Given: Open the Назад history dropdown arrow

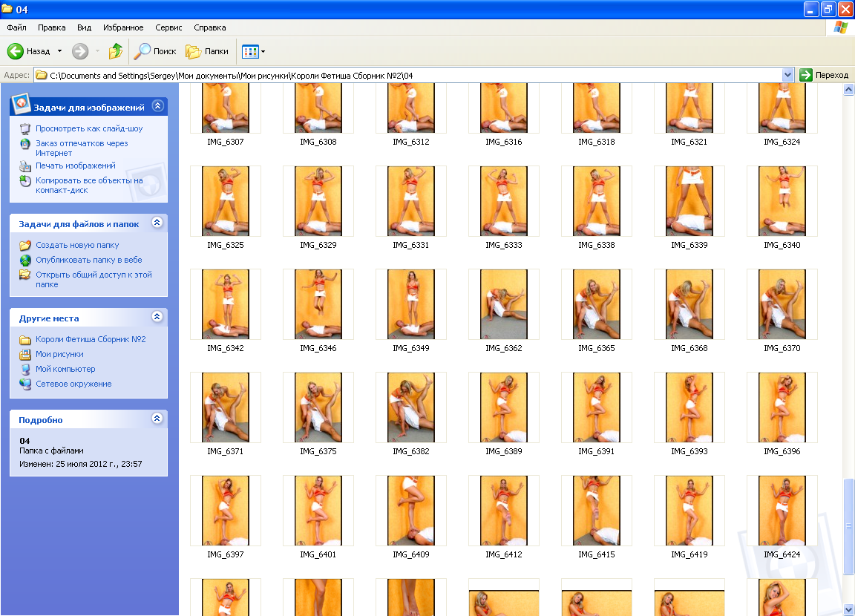Looking at the screenshot, I should pos(60,51).
